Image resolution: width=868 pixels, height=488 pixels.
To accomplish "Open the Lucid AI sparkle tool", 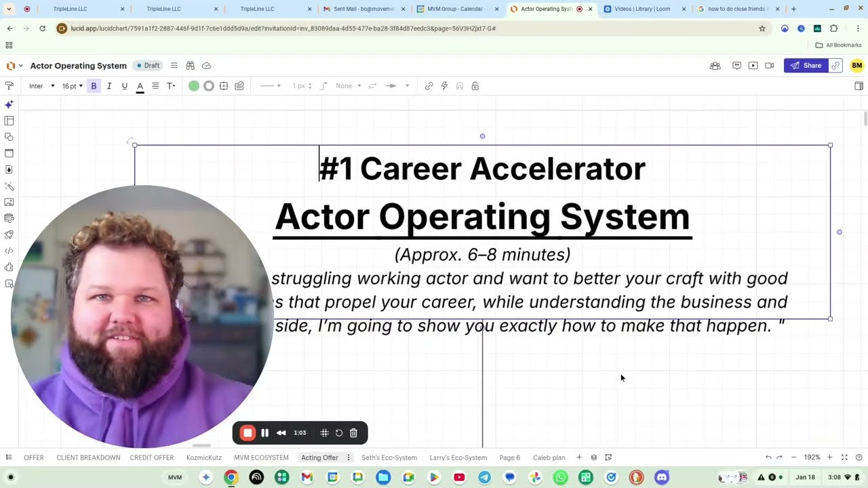I will [9, 104].
